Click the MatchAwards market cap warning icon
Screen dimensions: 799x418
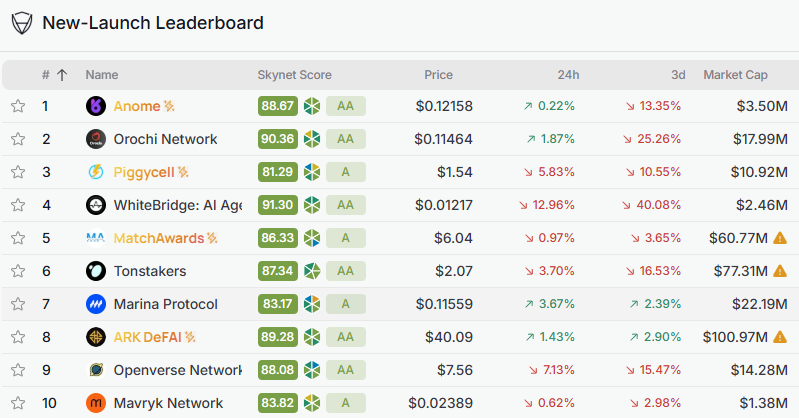780,238
